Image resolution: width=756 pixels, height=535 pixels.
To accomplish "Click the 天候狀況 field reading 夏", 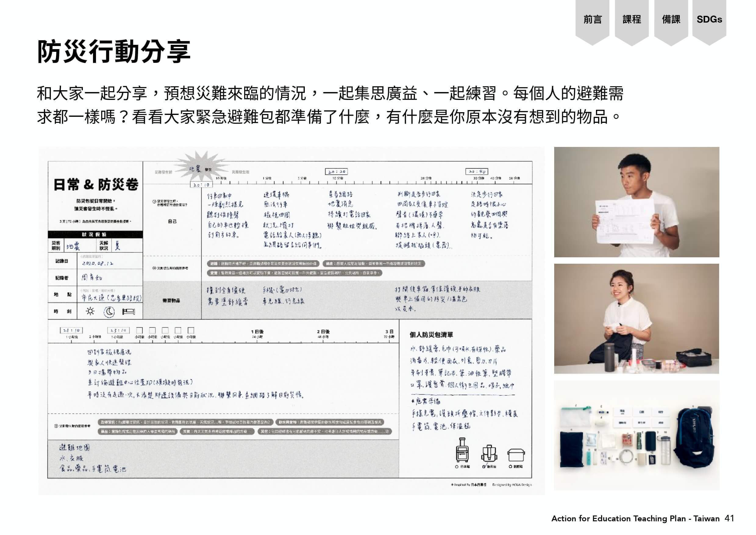I will point(127,246).
